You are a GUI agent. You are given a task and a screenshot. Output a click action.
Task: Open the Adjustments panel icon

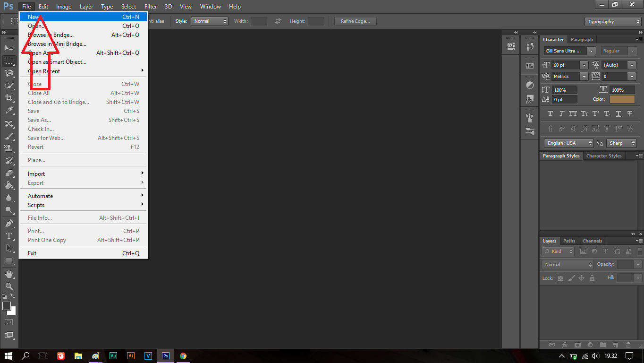click(x=530, y=86)
